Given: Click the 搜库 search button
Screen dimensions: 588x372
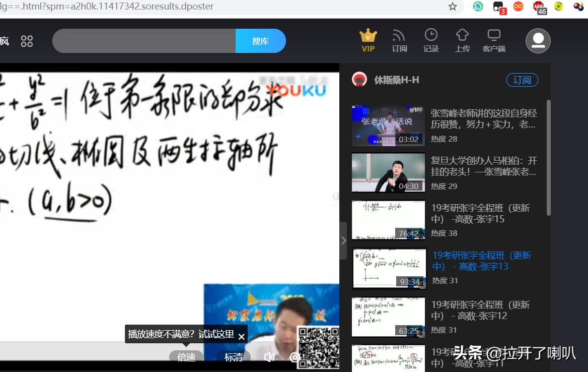Looking at the screenshot, I should [260, 40].
